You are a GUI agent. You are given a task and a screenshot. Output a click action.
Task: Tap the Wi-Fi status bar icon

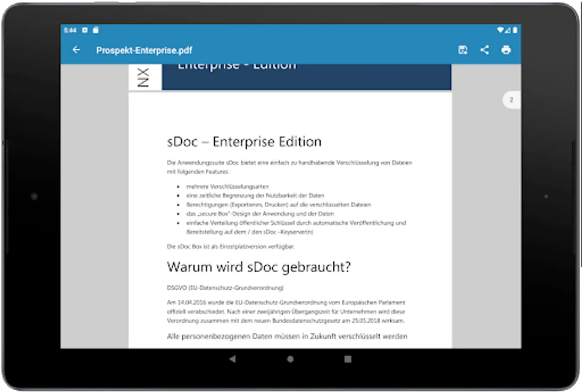(501, 30)
